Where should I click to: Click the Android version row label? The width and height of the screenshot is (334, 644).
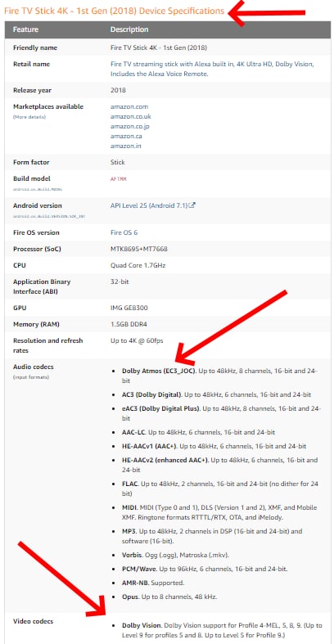point(38,205)
